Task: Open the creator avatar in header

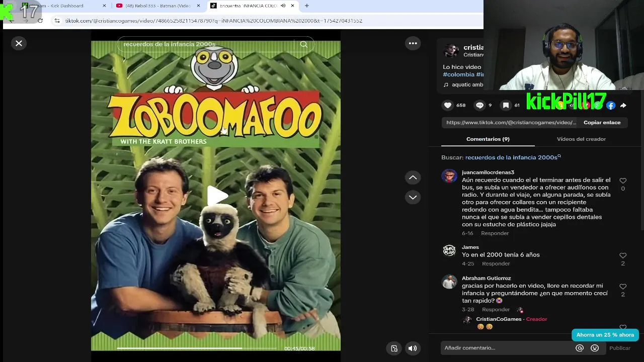Action: coord(451,51)
